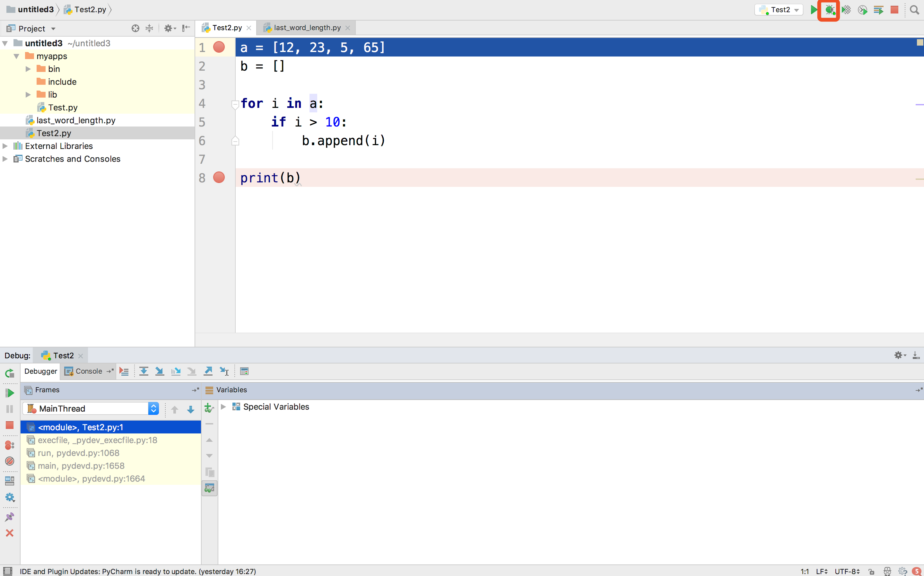Click Show Execution Point icon
This screenshot has width=924, height=576.
tap(124, 371)
